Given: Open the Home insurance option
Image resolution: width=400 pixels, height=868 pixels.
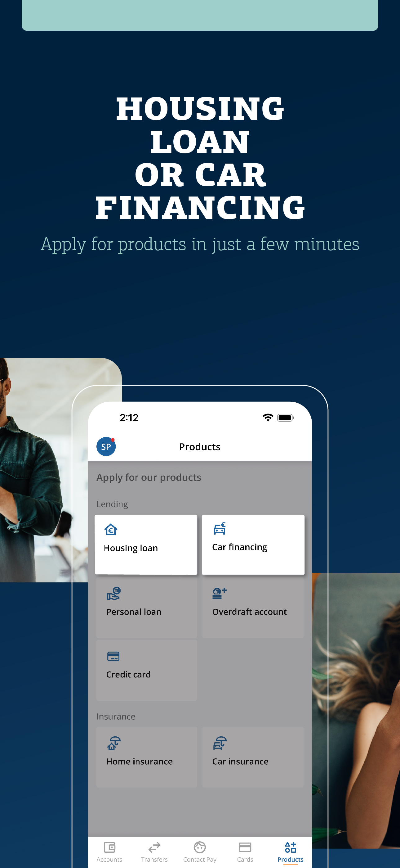Looking at the screenshot, I should coord(146,757).
